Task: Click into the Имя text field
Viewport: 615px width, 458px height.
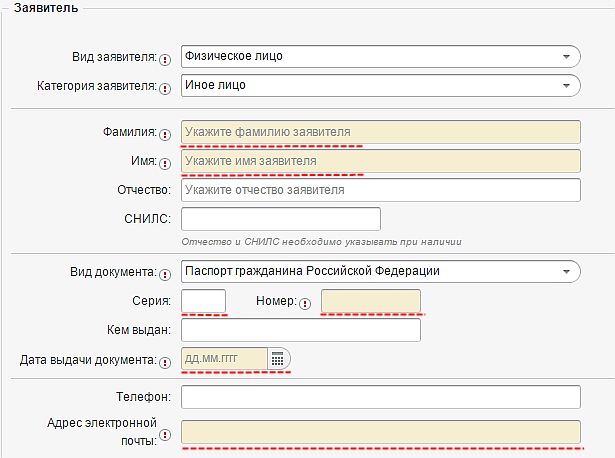Action: pos(380,161)
